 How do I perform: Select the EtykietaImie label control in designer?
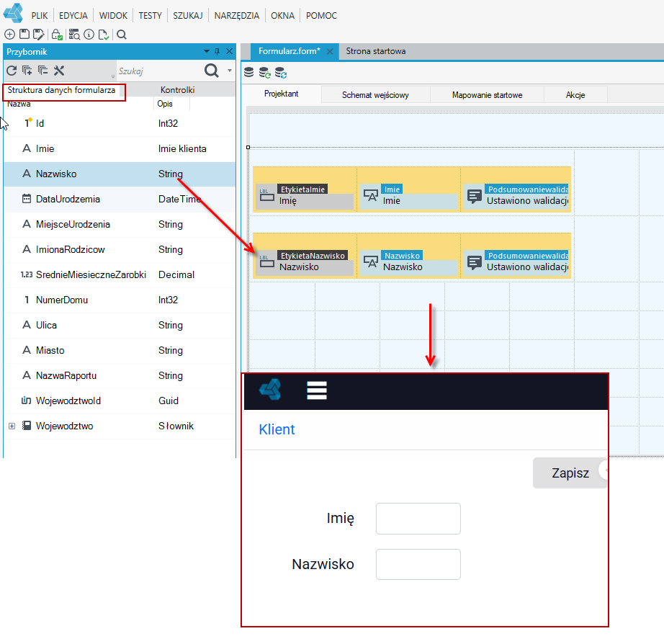coord(305,195)
